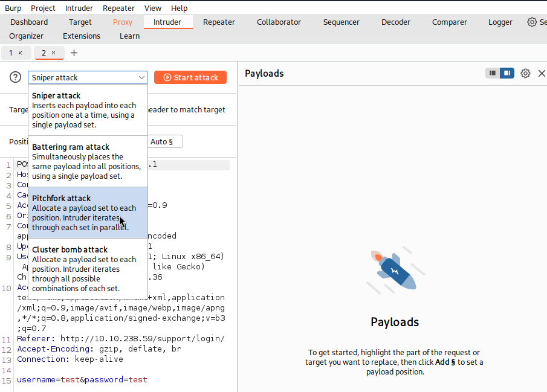Open the View menu

[153, 8]
